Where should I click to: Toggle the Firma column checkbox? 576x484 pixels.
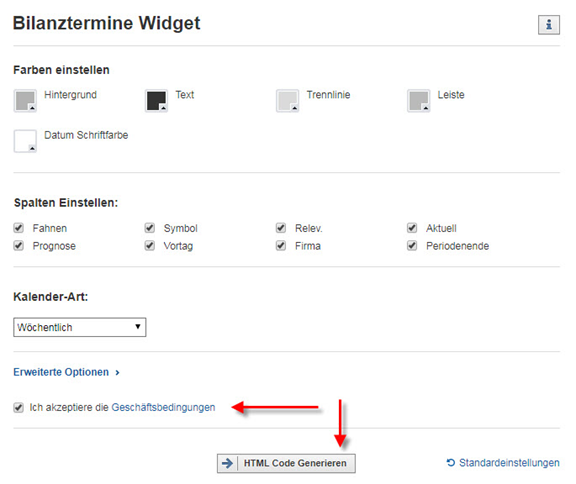coord(281,245)
